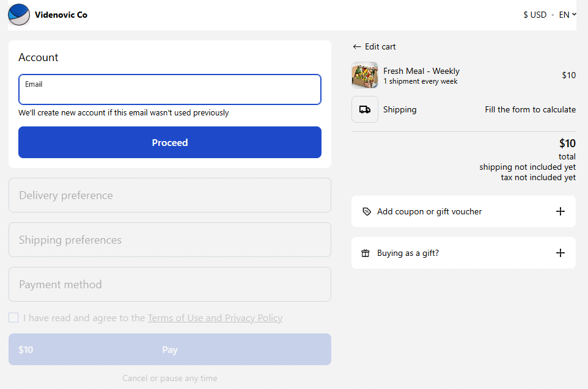
Task: Click the back arrow beside Edit cart
Action: pos(357,46)
